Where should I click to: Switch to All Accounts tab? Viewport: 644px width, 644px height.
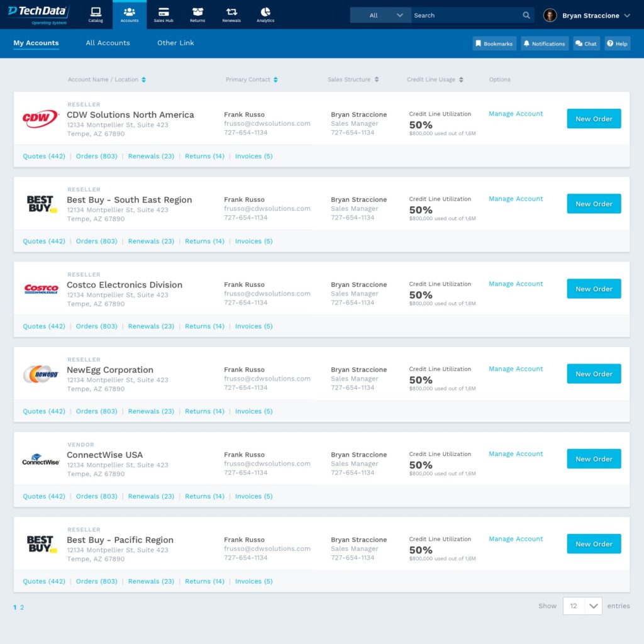[x=108, y=43]
